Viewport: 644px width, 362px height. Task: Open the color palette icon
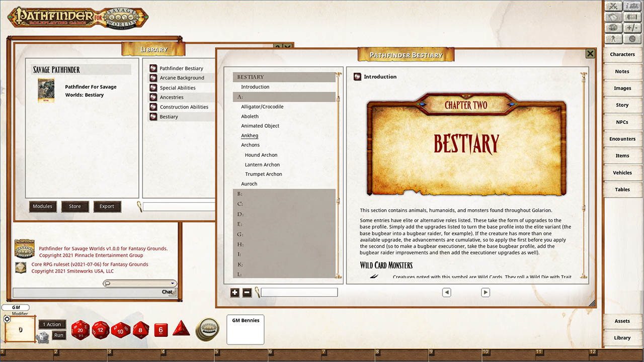613,27
